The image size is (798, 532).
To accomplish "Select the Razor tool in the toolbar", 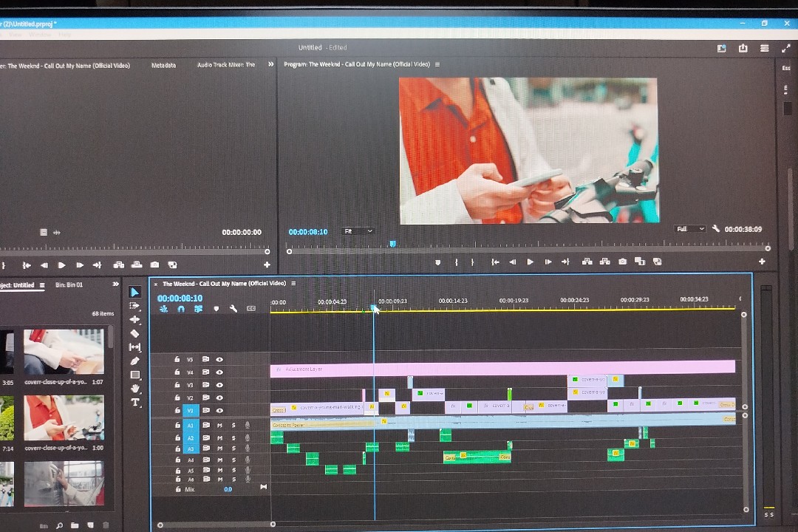I will pos(134,333).
